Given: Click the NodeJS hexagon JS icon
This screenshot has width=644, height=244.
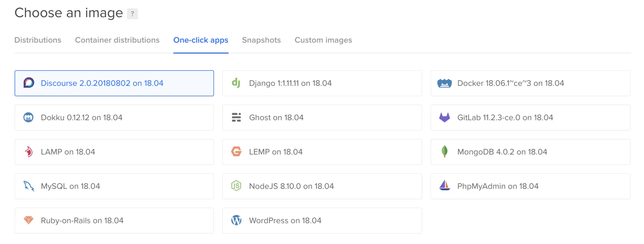Looking at the screenshot, I should click(x=236, y=186).
